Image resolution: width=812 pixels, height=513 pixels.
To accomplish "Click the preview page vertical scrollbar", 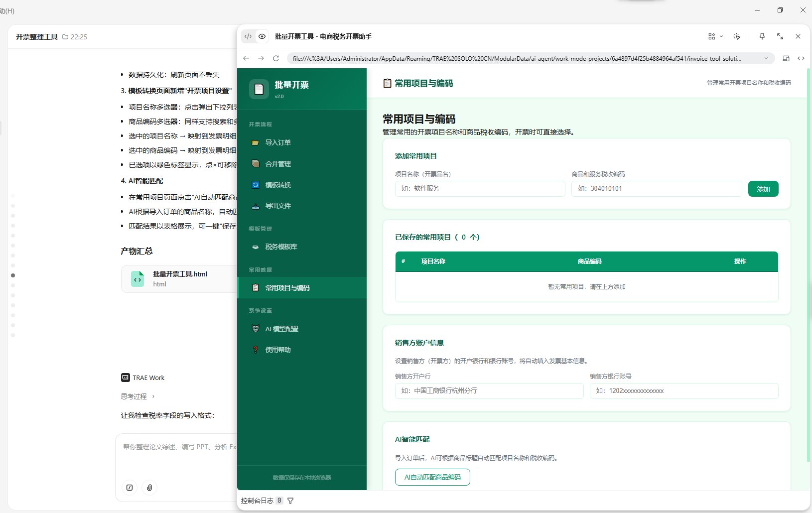I will [x=808, y=264].
